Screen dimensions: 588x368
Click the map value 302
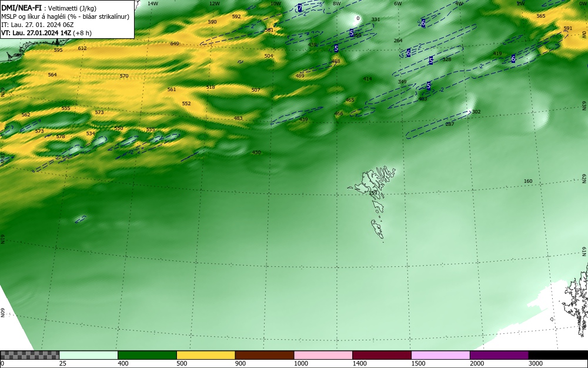(x=476, y=112)
